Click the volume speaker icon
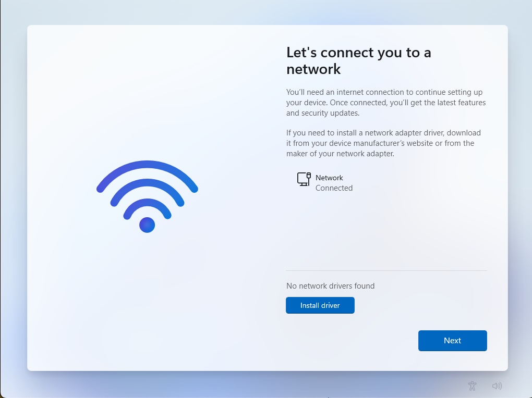Image resolution: width=532 pixels, height=398 pixels. 497,386
